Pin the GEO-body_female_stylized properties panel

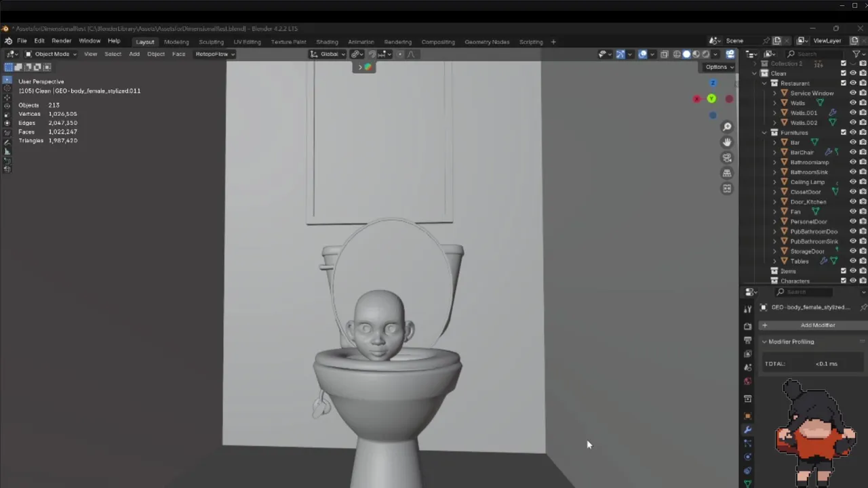click(x=863, y=308)
